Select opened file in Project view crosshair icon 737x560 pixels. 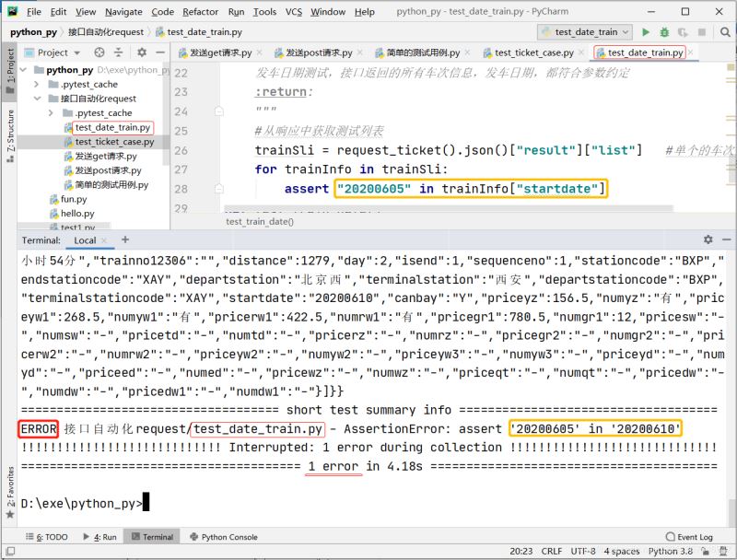(x=99, y=52)
